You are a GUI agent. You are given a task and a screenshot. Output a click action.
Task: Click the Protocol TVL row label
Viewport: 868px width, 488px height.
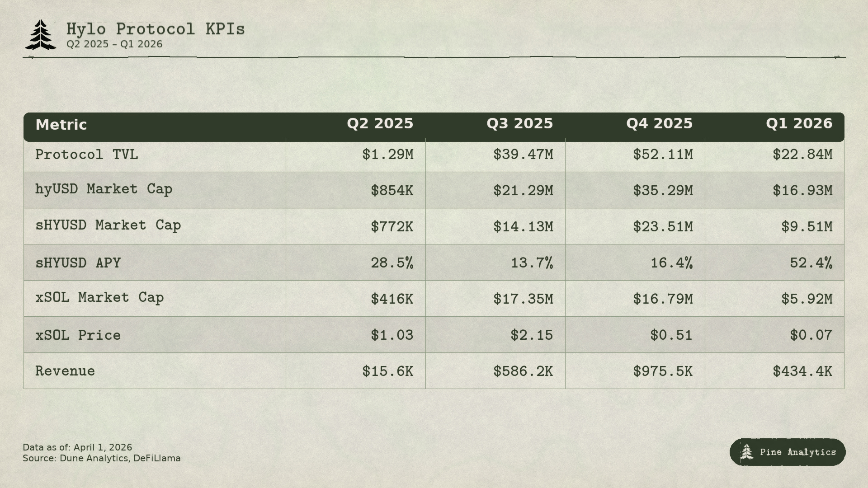pos(86,155)
